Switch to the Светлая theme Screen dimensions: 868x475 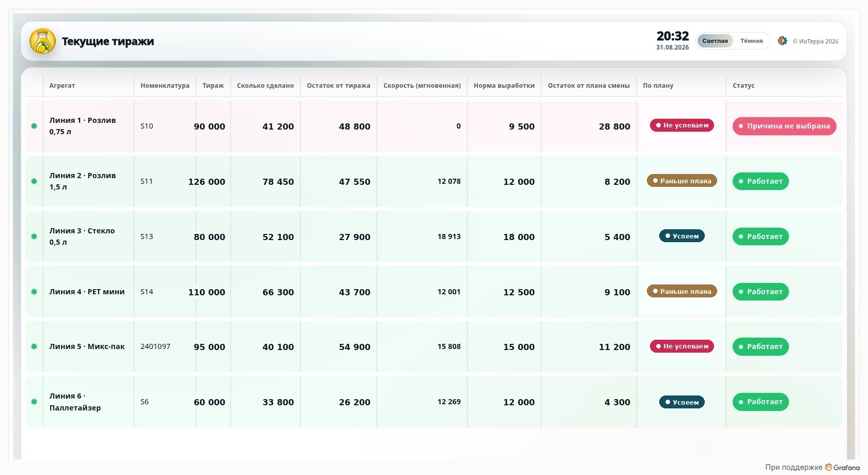click(x=715, y=41)
